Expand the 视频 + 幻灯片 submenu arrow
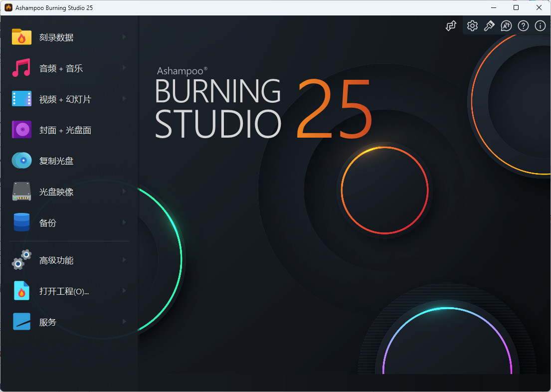 point(124,99)
